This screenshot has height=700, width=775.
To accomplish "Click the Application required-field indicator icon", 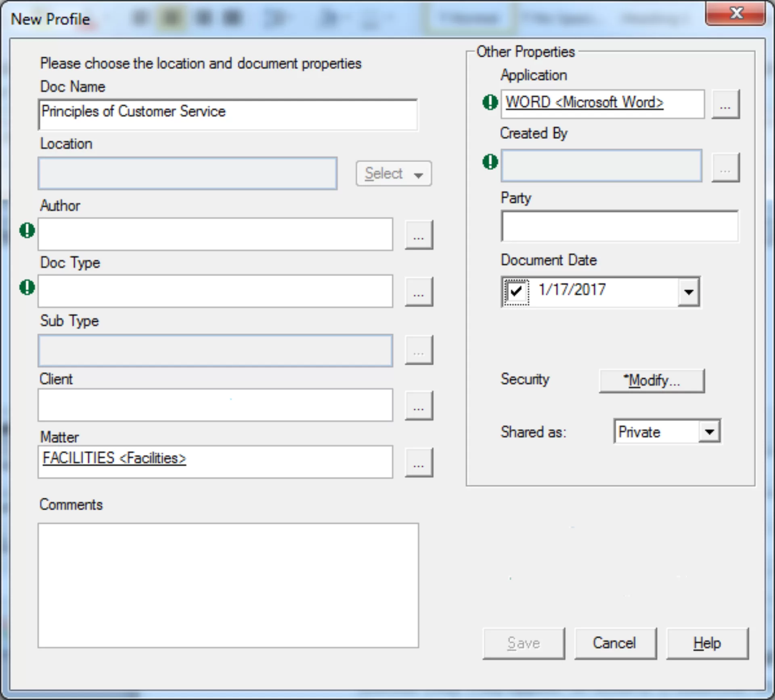I will point(490,102).
